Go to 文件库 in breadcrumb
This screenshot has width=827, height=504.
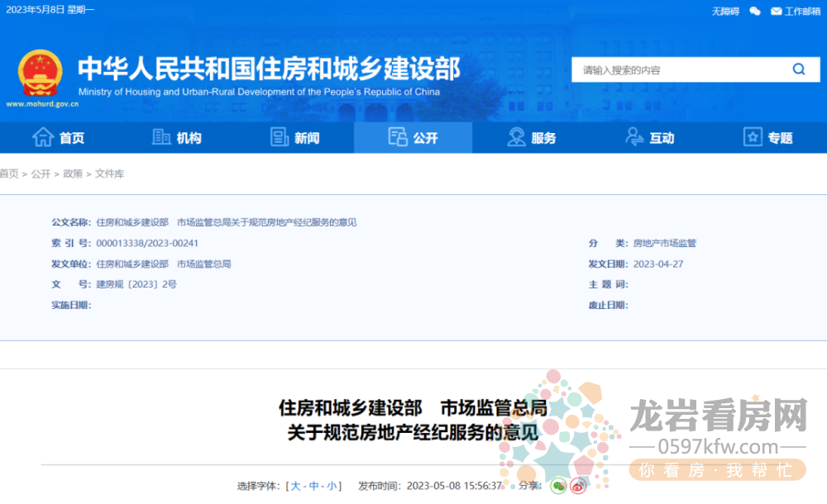109,174
